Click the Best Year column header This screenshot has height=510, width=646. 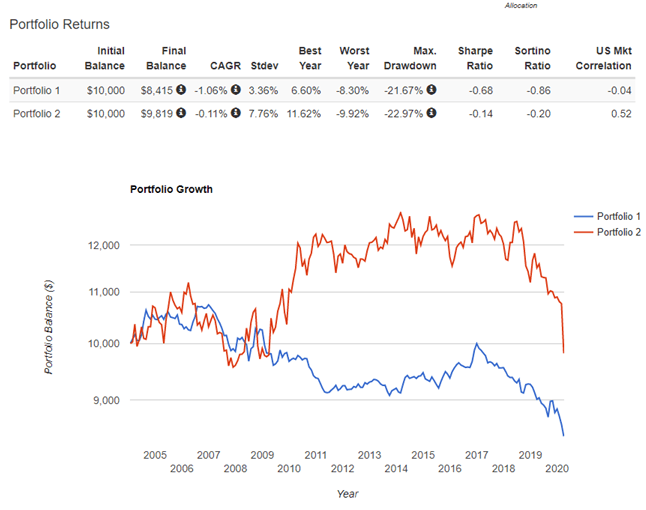(x=308, y=58)
